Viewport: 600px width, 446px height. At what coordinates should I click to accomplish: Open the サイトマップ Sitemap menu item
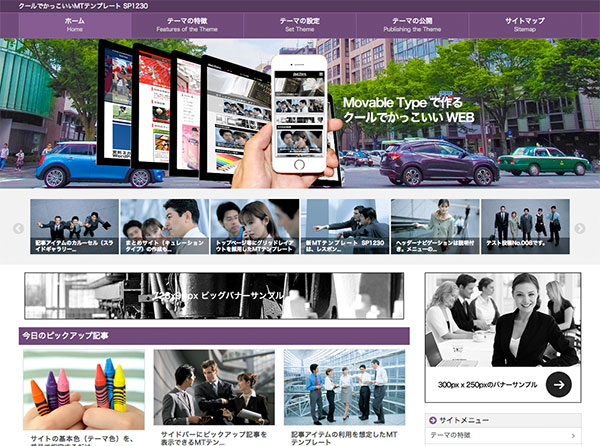[x=525, y=25]
